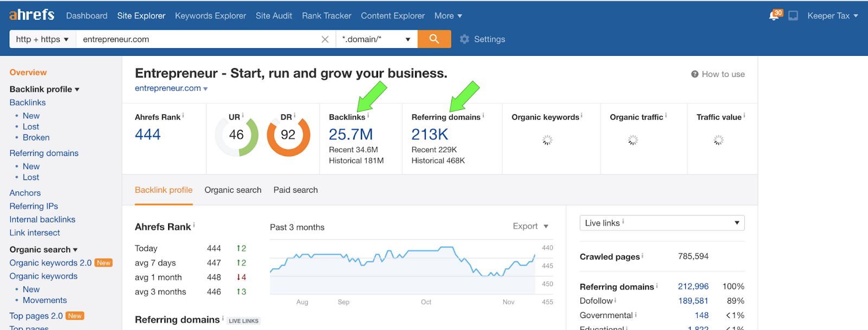Open Keywords Explorer from top navigation

point(210,16)
